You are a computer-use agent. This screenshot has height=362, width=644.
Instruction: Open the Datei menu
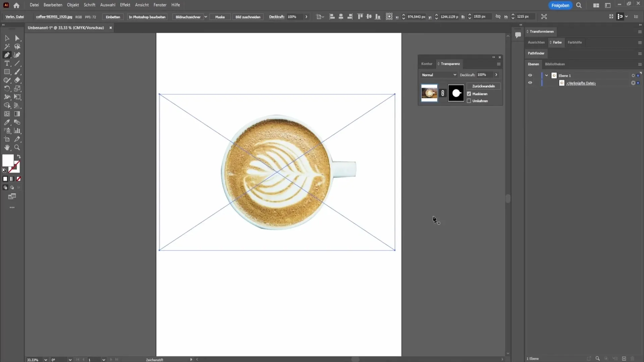tap(34, 5)
